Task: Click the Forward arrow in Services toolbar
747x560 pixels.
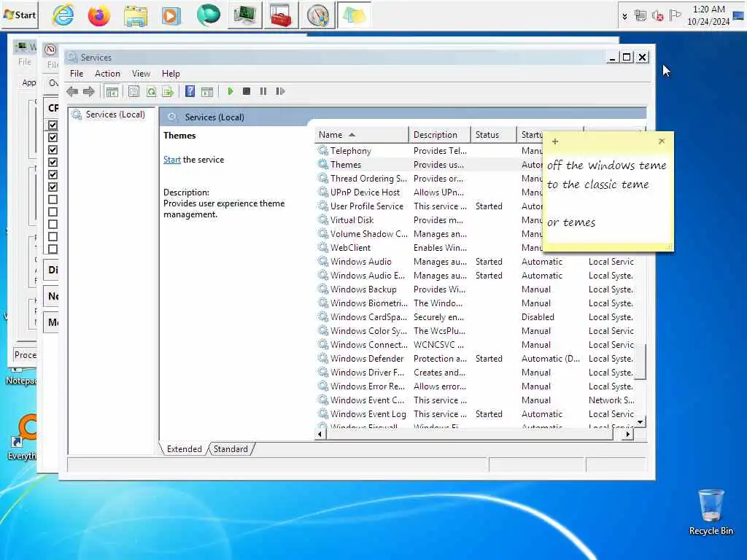Action: [88, 91]
